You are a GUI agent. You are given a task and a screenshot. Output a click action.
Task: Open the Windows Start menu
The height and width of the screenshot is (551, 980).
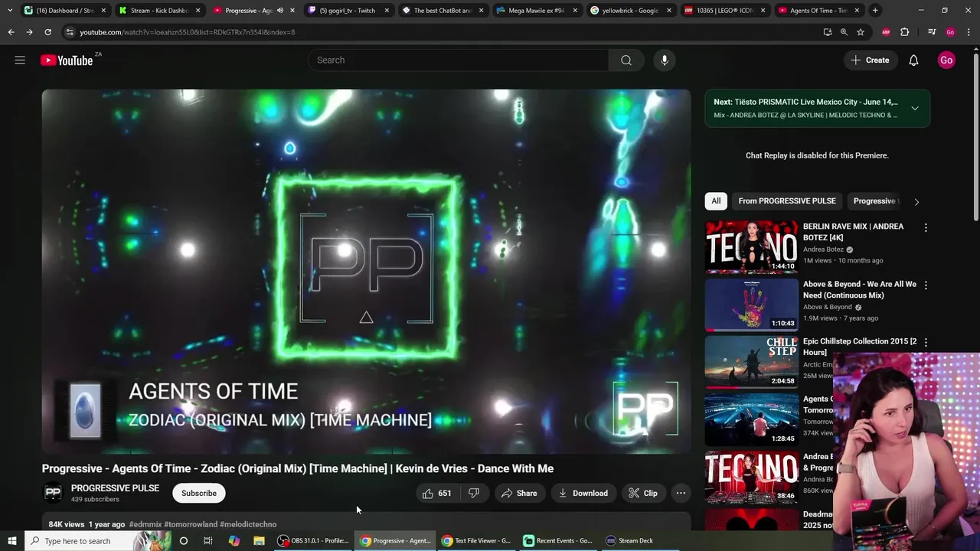(11, 541)
